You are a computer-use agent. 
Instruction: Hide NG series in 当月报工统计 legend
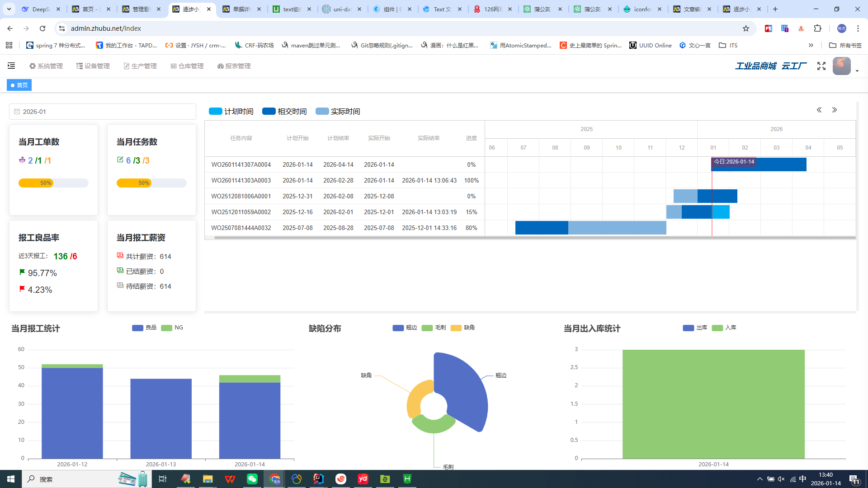click(x=172, y=328)
